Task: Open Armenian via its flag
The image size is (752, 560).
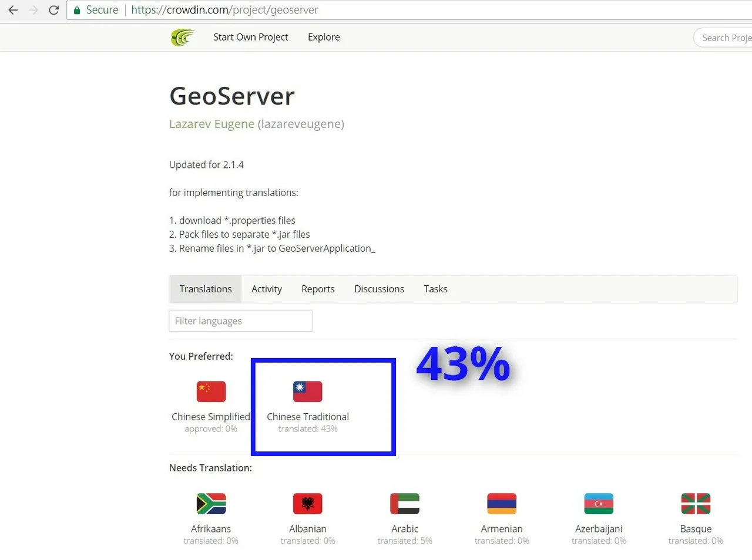Action: pyautogui.click(x=502, y=504)
